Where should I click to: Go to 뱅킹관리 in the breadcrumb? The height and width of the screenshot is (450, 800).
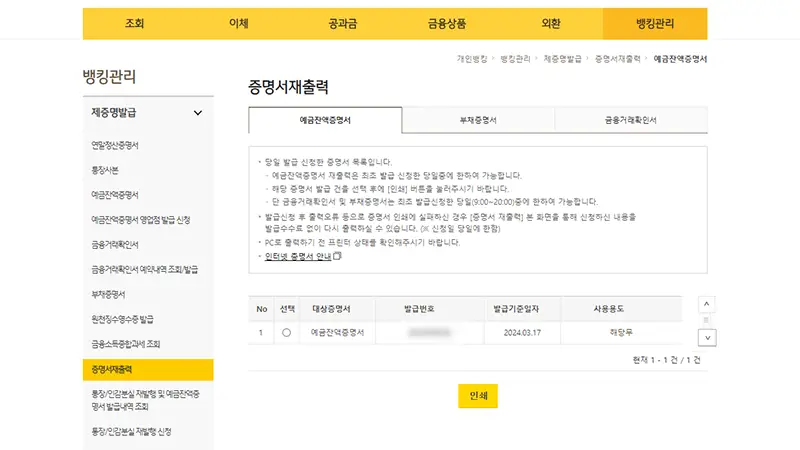pos(515,59)
